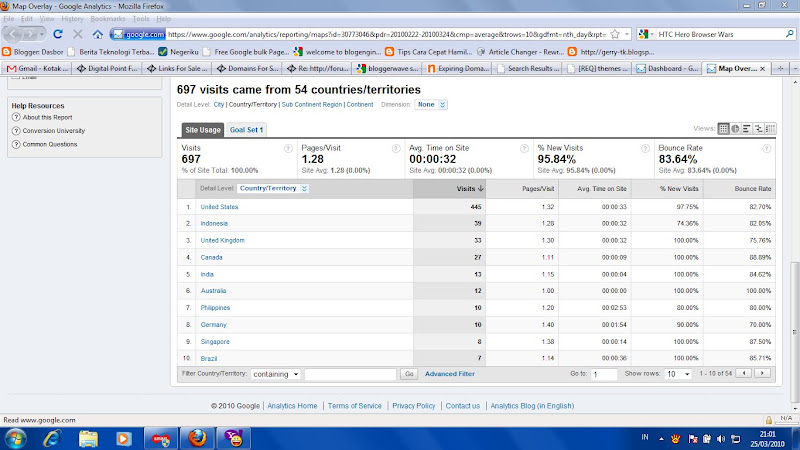The width and height of the screenshot is (800, 450).
Task: Select the table view icon
Action: pyautogui.click(x=723, y=129)
